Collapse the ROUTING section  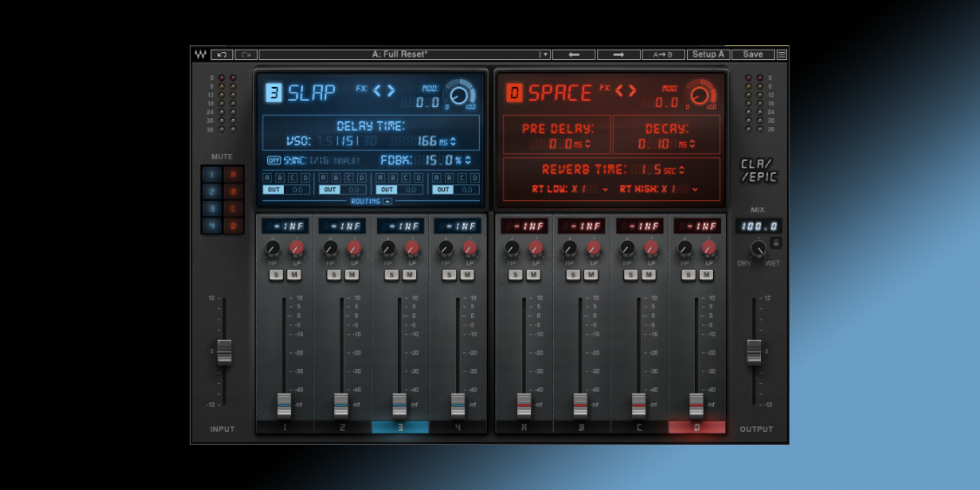387,201
